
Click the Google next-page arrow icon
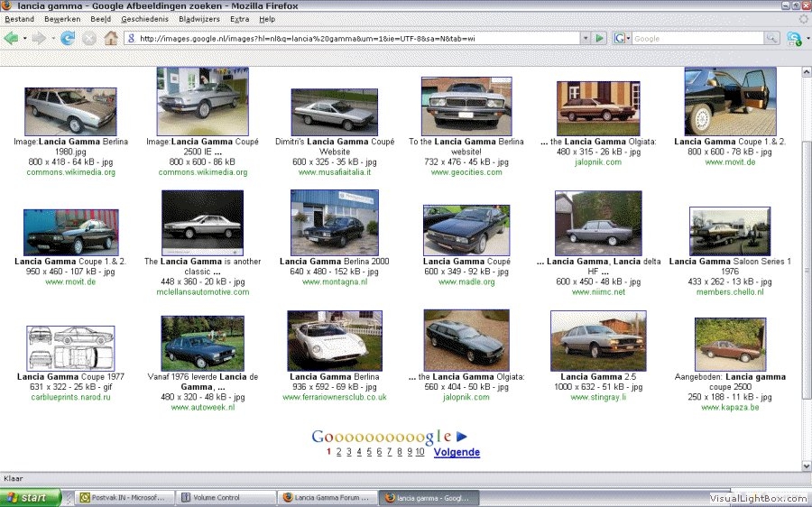(462, 437)
